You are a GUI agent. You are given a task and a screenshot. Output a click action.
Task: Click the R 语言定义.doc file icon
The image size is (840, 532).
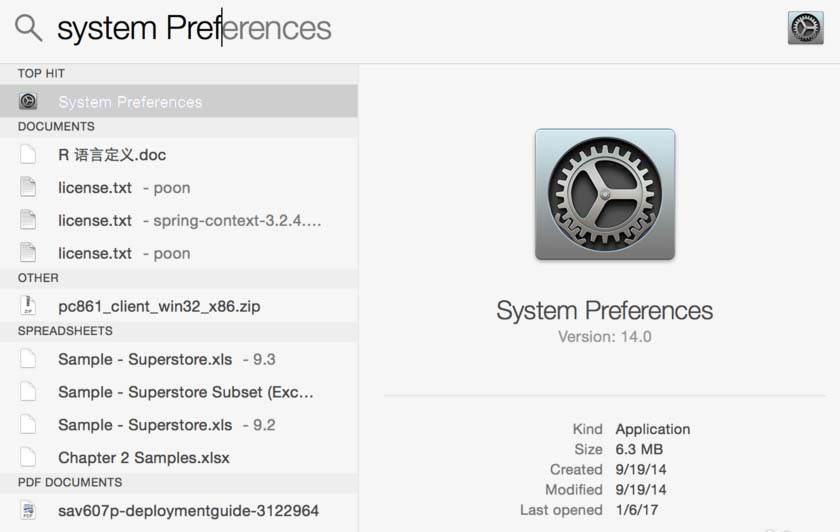click(x=28, y=155)
